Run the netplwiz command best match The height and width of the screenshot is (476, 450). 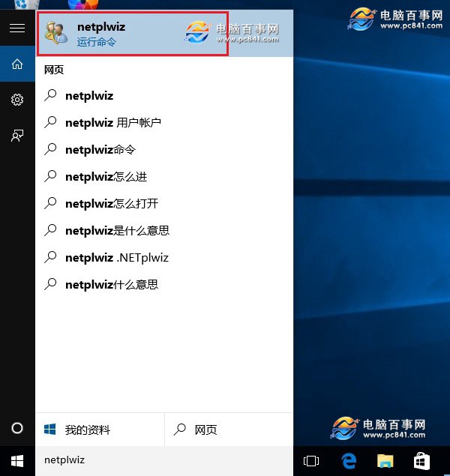click(132, 34)
